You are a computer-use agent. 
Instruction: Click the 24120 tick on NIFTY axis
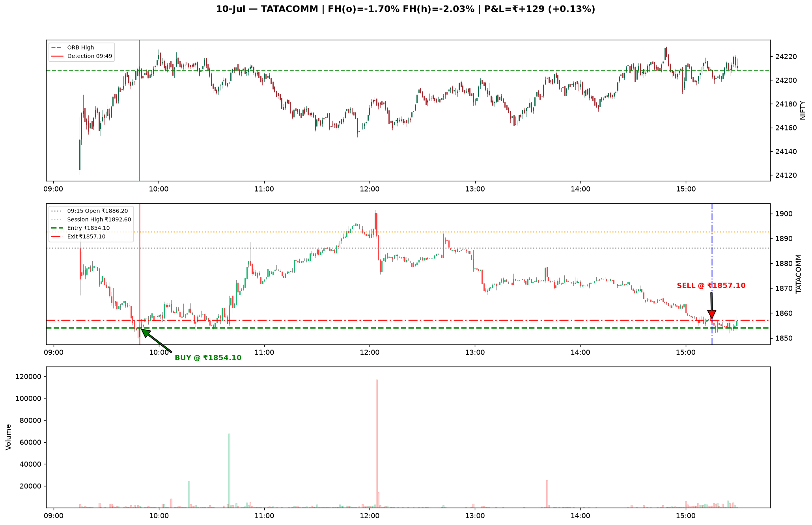click(x=784, y=175)
